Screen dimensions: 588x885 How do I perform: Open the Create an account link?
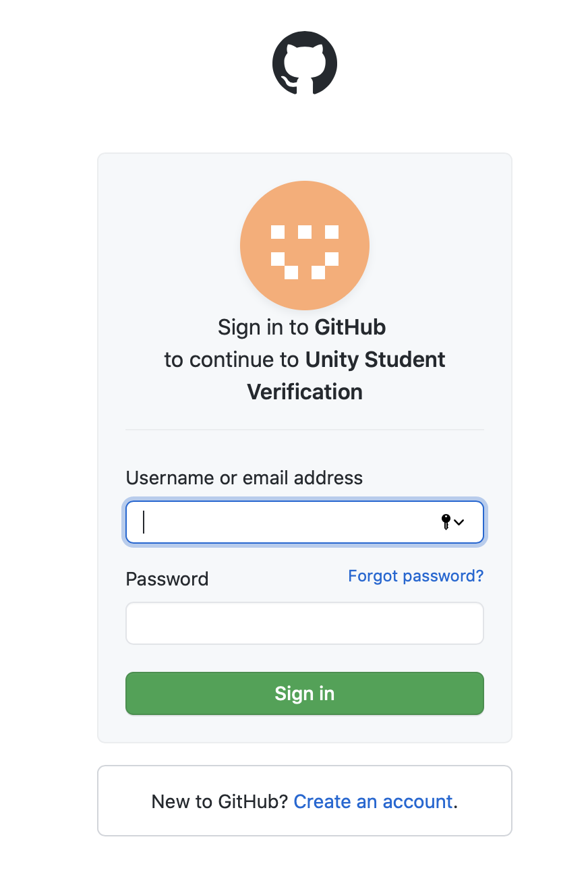[374, 801]
